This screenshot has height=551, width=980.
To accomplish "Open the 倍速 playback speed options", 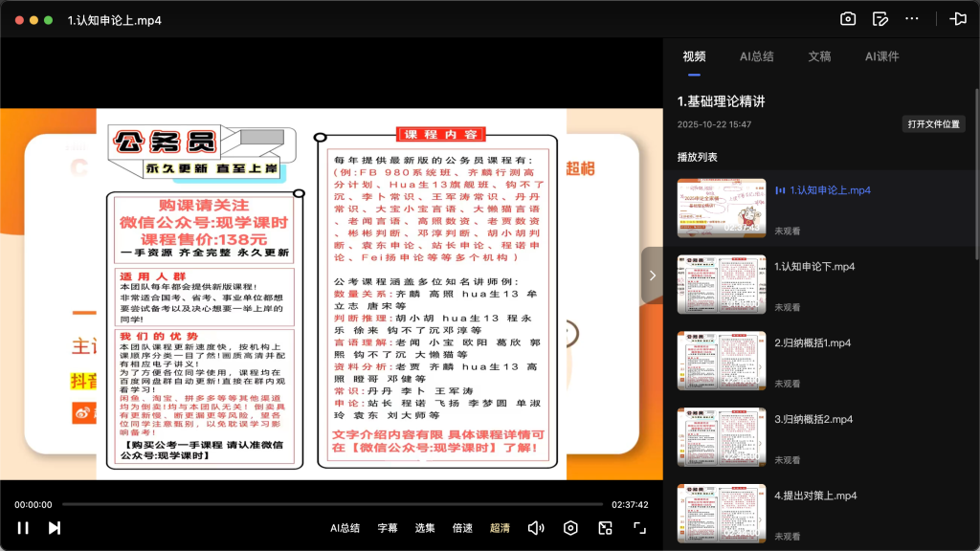I will (462, 527).
